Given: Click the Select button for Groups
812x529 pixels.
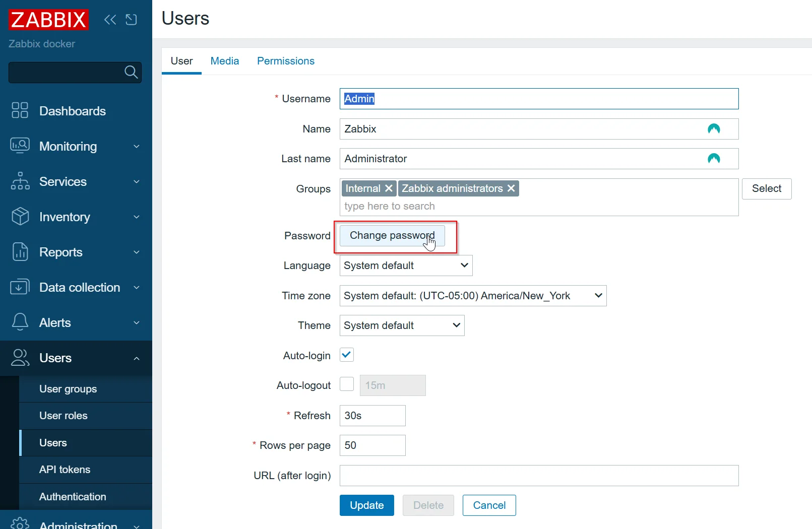Looking at the screenshot, I should [767, 188].
